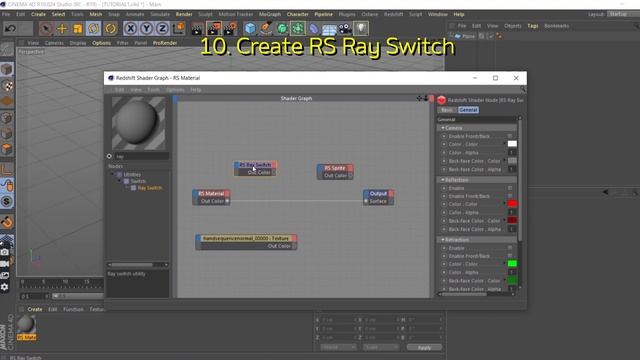Click the Redshift Shader Node red icon

tap(441, 100)
